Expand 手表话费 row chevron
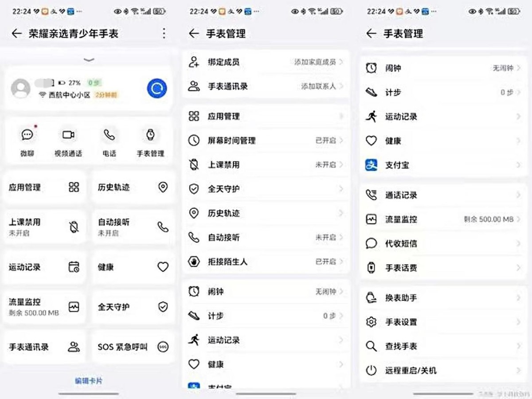The width and height of the screenshot is (532, 399). (519, 268)
